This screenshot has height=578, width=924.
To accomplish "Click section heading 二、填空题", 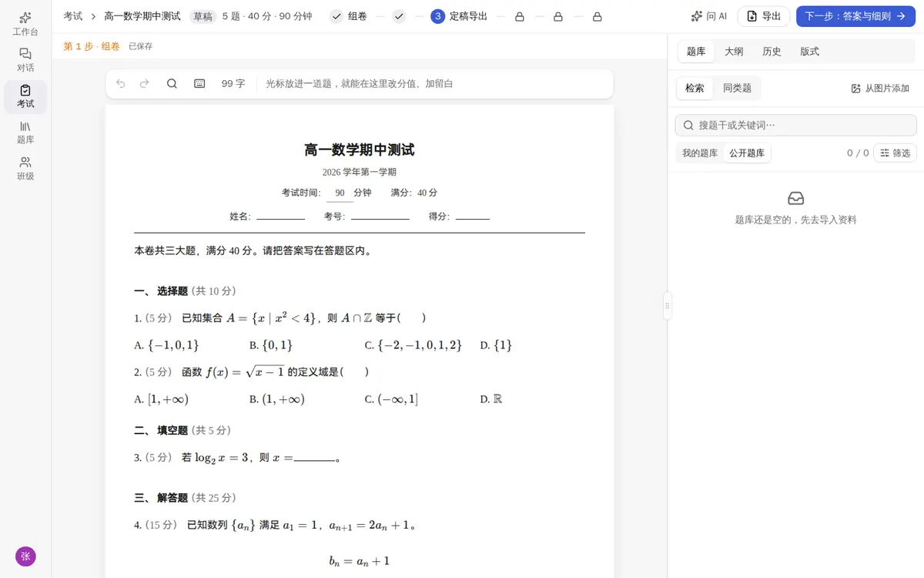I will coord(182,430).
